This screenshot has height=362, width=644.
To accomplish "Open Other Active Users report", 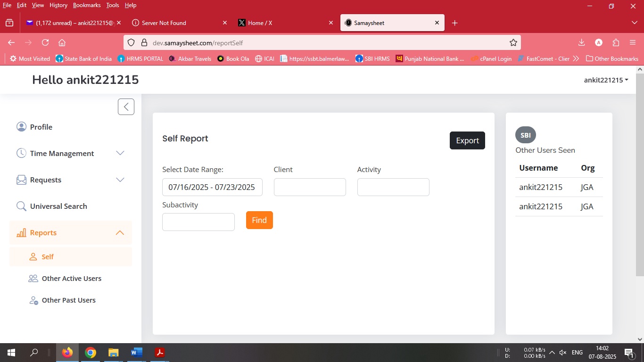I will tap(71, 279).
